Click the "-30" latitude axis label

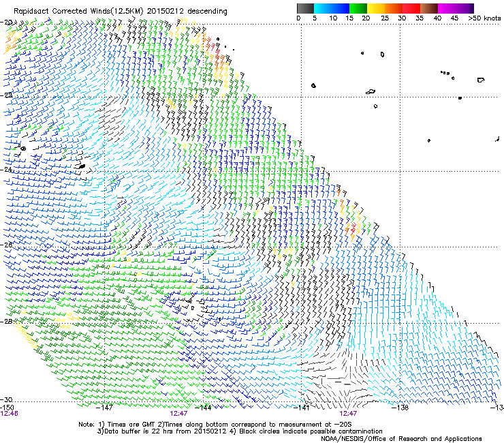point(6,399)
